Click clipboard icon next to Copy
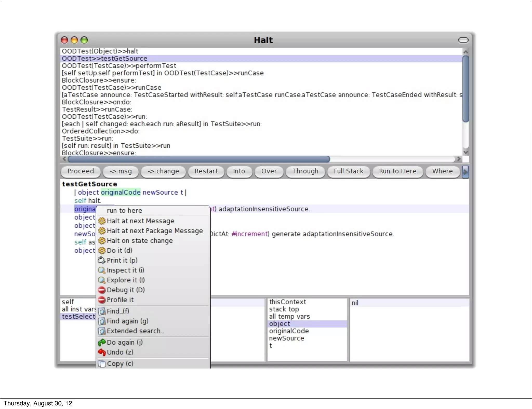Viewport: 532px width, 409px height. [x=102, y=364]
